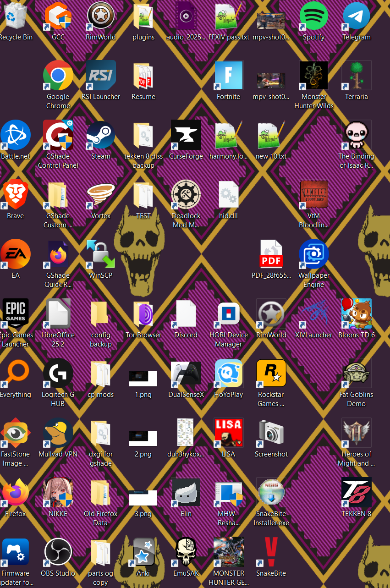390x588 pixels.
Task: Click the Firefox shortcut icon
Action: [x=16, y=493]
